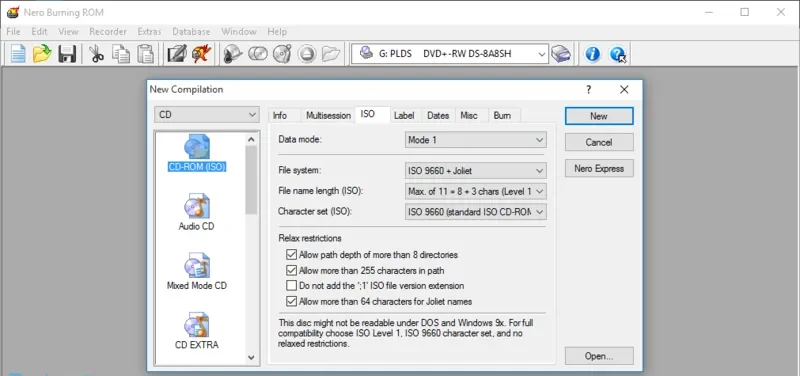Screen dimensions: 800x376
Task: Open the Database menu
Action: 191,32
